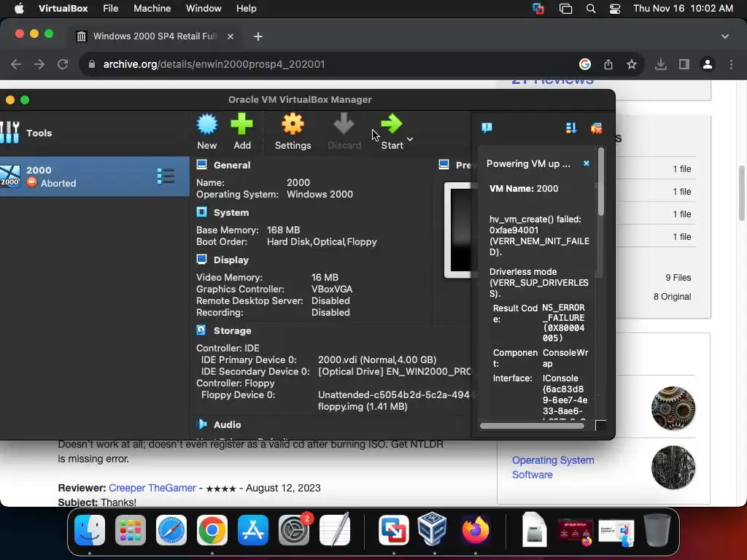Screen dimensions: 747x560
Task: Open the File menu
Action: (111, 9)
